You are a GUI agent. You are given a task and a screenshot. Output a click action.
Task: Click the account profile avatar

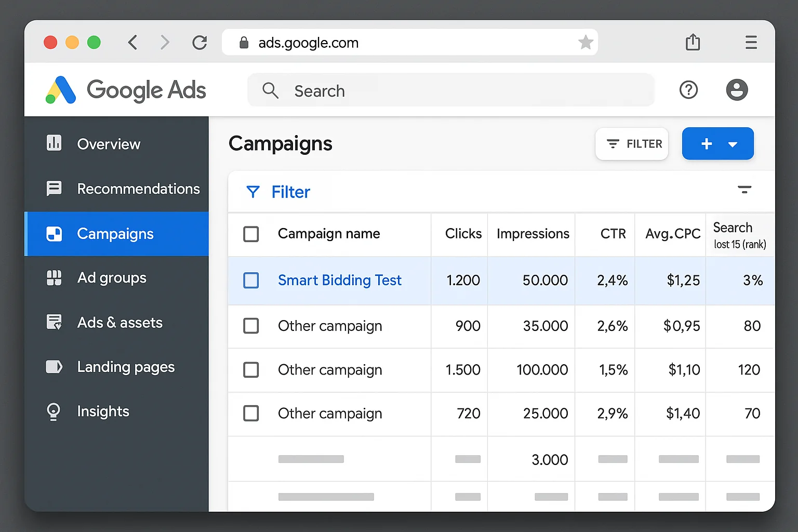[x=737, y=90]
